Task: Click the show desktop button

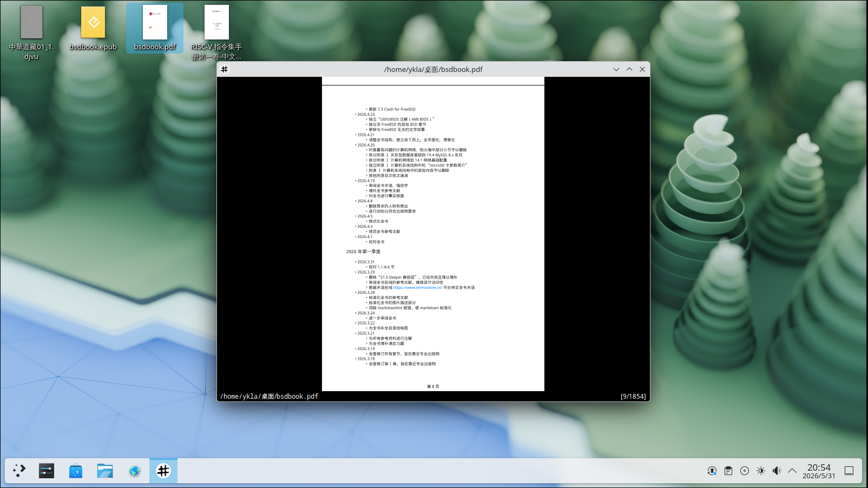Action: point(849,471)
